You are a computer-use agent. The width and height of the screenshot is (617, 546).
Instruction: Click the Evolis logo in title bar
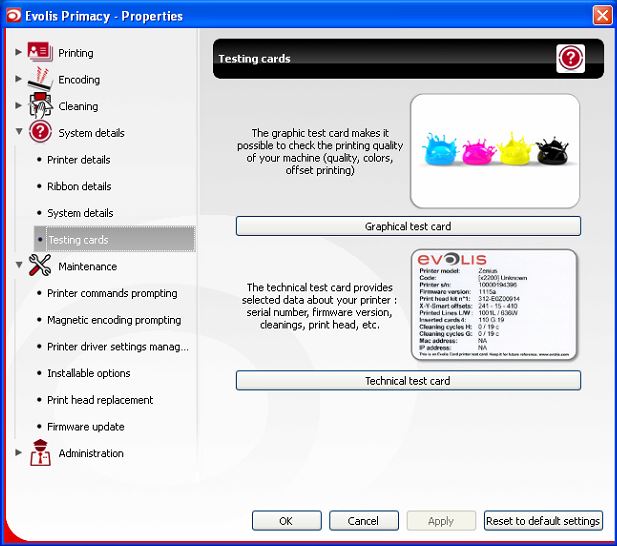pos(13,16)
